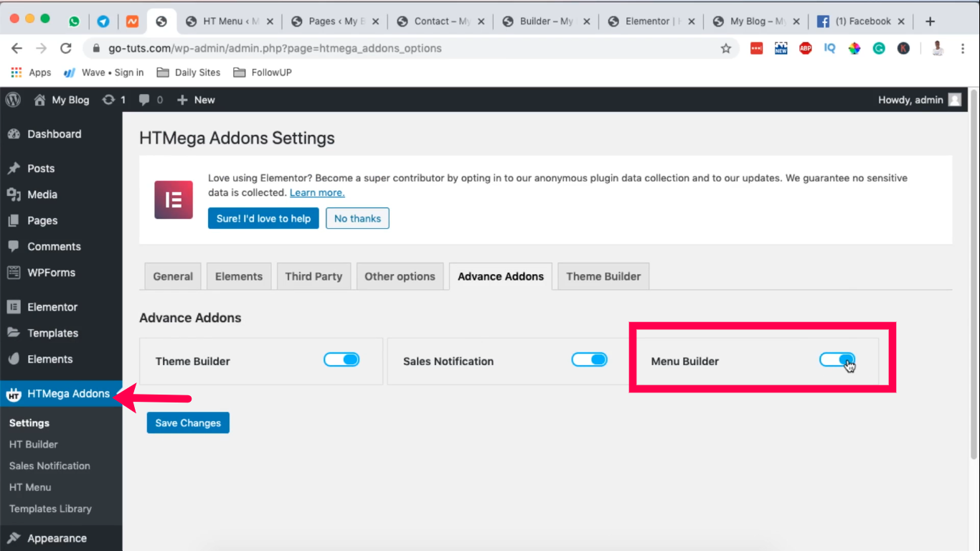Open the red dots extension icon
The width and height of the screenshot is (980, 551).
pyautogui.click(x=756, y=49)
